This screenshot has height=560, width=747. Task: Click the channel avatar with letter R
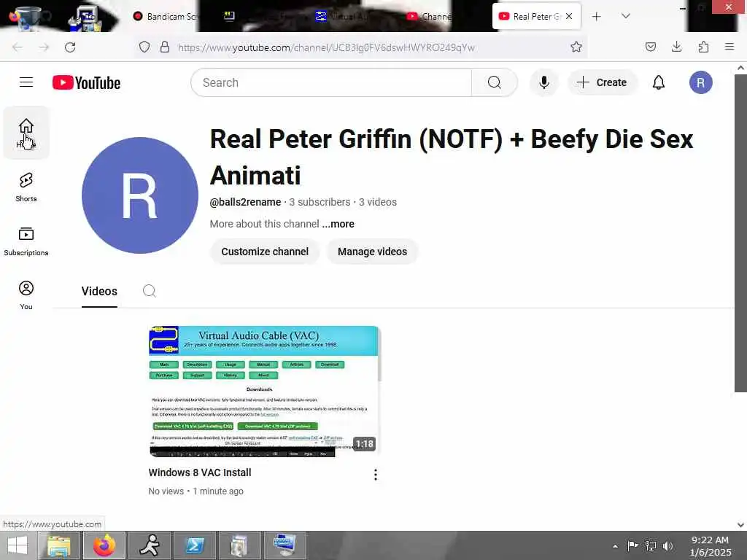point(139,195)
